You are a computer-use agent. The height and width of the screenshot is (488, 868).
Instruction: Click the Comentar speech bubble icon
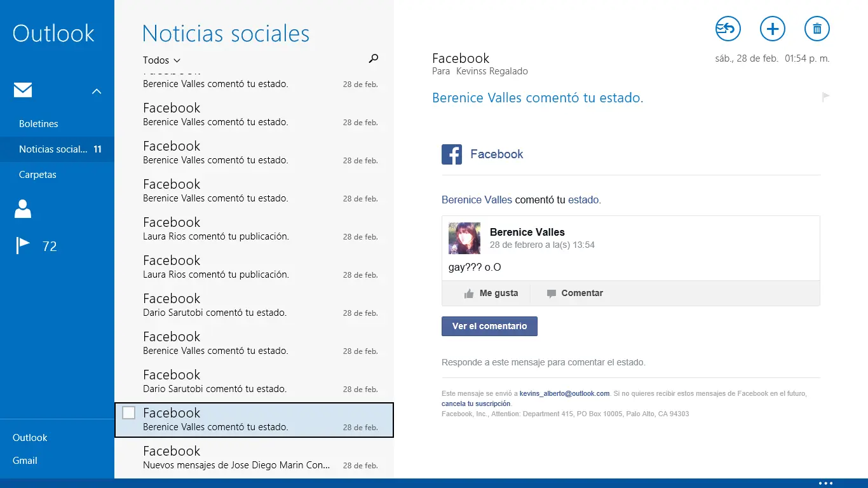551,294
